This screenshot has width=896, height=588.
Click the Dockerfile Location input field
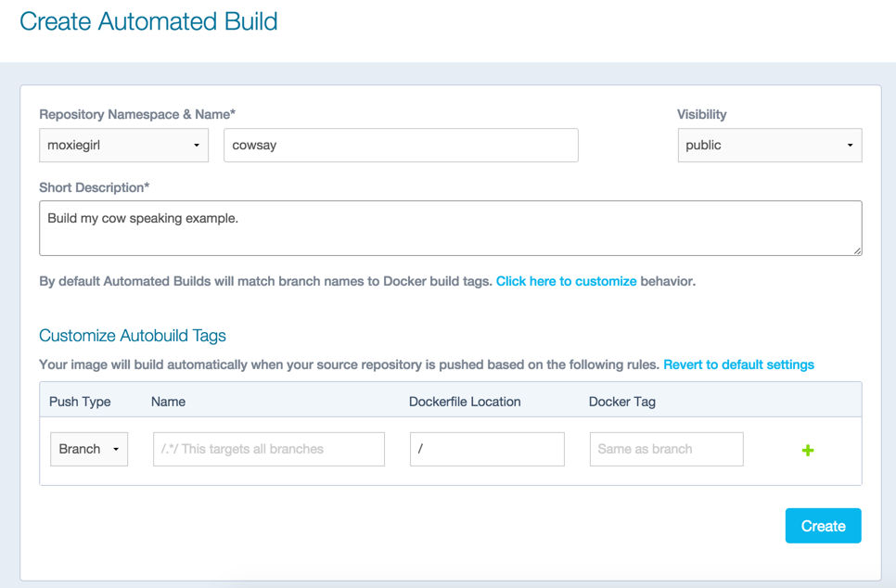(x=487, y=449)
